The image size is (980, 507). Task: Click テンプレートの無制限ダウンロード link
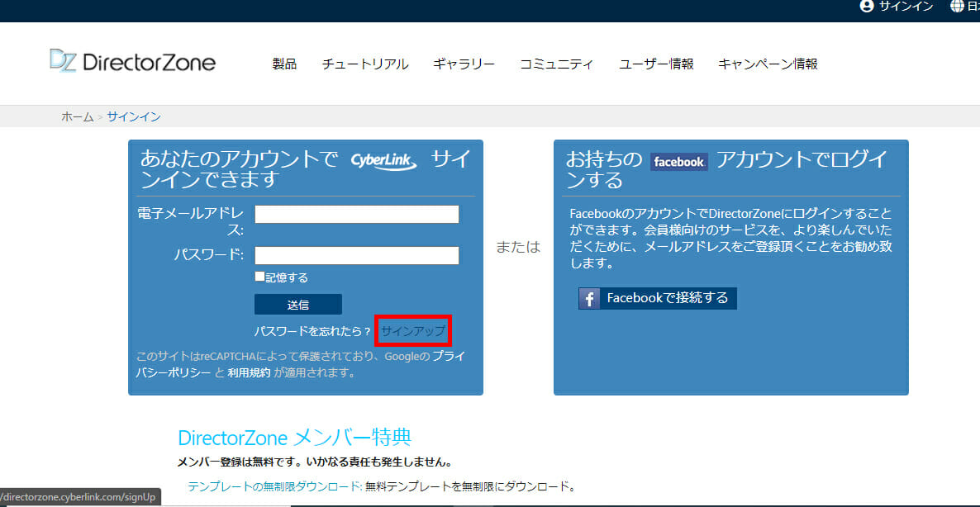[x=275, y=486]
